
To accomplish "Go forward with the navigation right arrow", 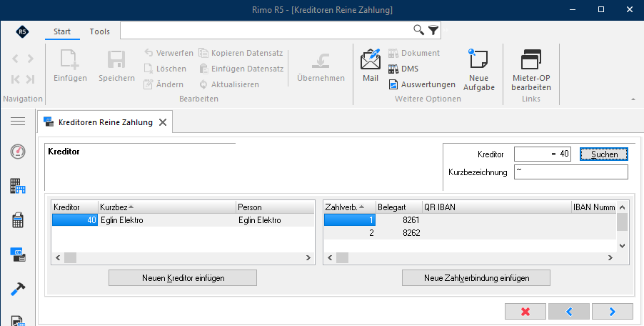I will point(31,59).
